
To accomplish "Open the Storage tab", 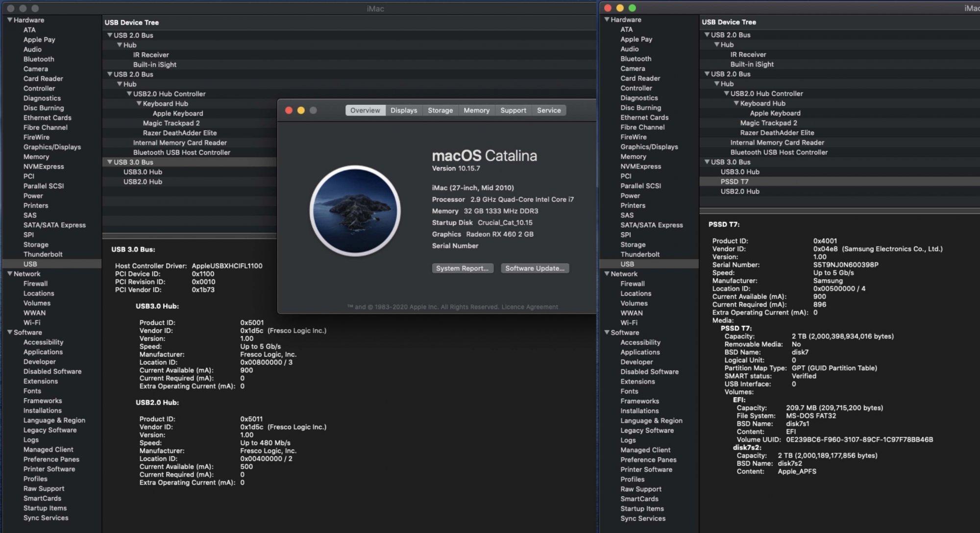I will click(440, 111).
